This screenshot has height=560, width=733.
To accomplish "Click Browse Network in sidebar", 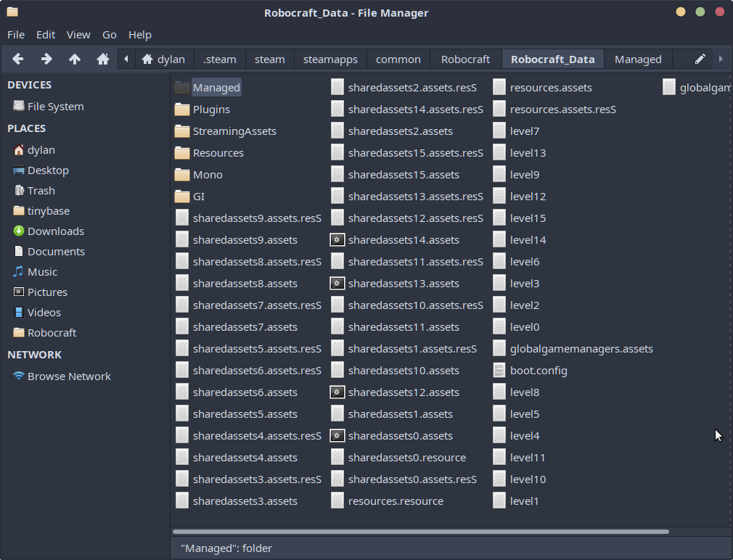I will (62, 376).
